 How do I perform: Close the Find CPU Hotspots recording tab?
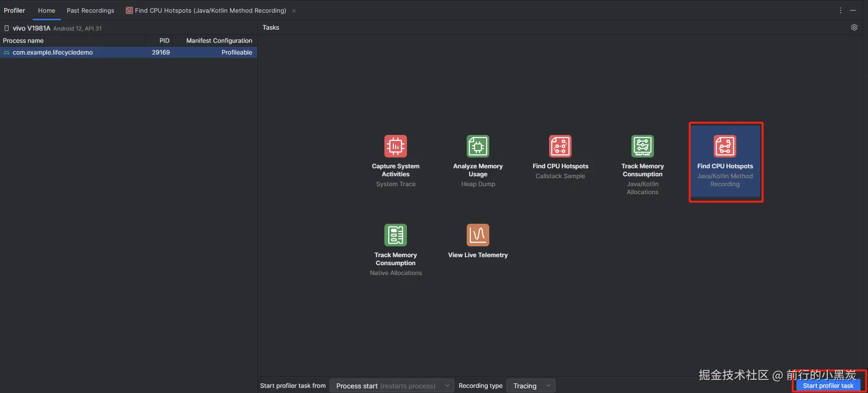pos(294,11)
